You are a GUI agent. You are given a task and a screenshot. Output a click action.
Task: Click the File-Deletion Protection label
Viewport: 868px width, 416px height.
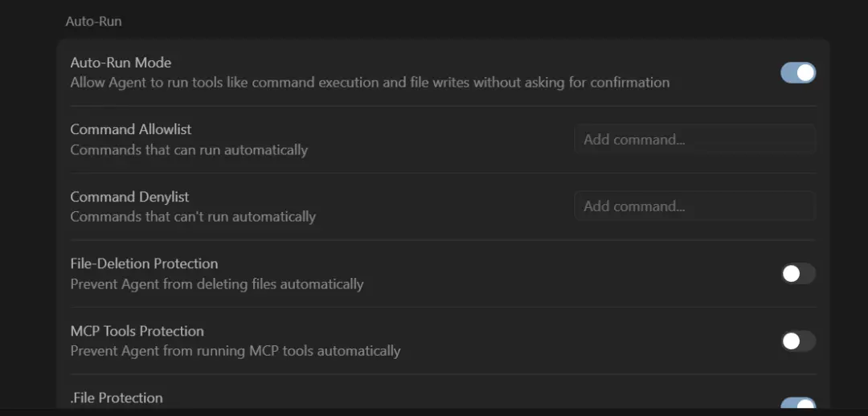(144, 263)
